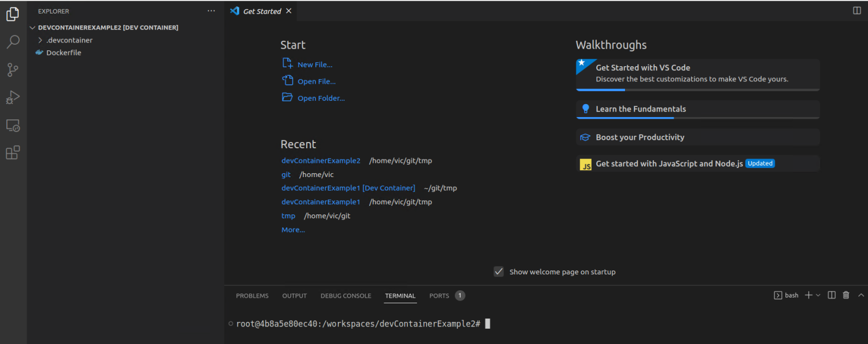Click the Get Started walkthrough progress bar

pos(600,89)
